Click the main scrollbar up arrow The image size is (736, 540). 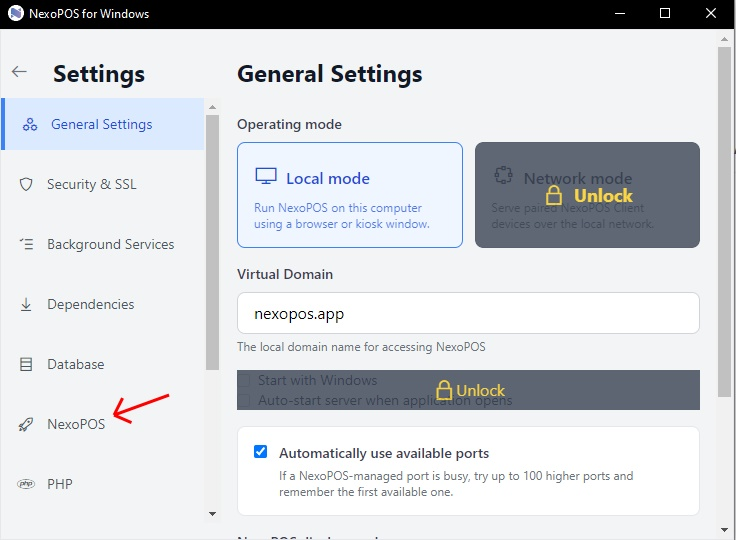coord(724,39)
